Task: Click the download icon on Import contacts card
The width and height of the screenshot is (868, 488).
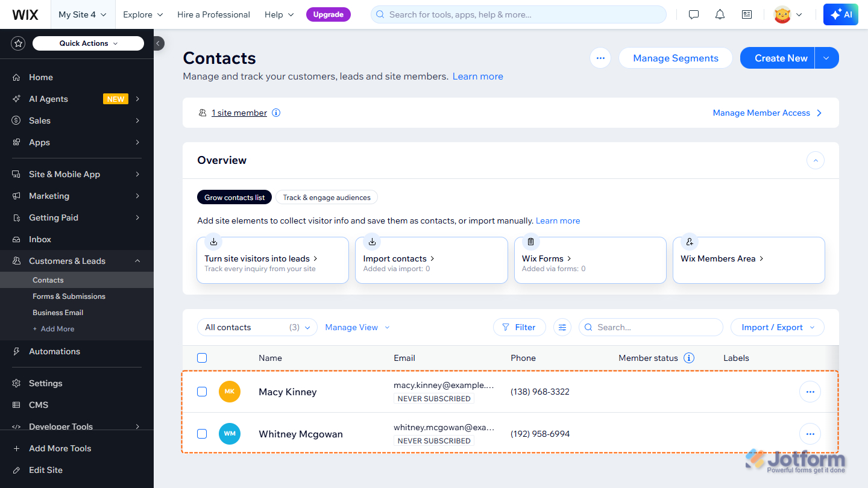Action: click(x=372, y=242)
